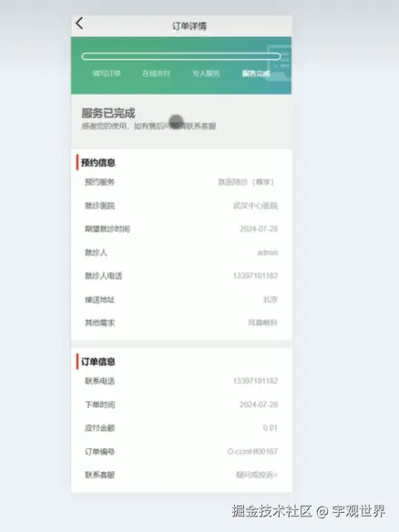Select the 服务完成 step label

coord(256,73)
